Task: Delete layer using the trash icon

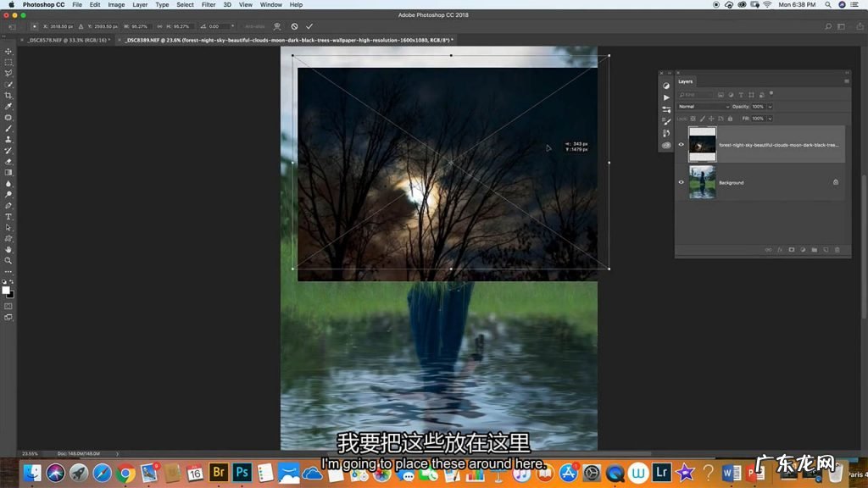Action: click(837, 250)
